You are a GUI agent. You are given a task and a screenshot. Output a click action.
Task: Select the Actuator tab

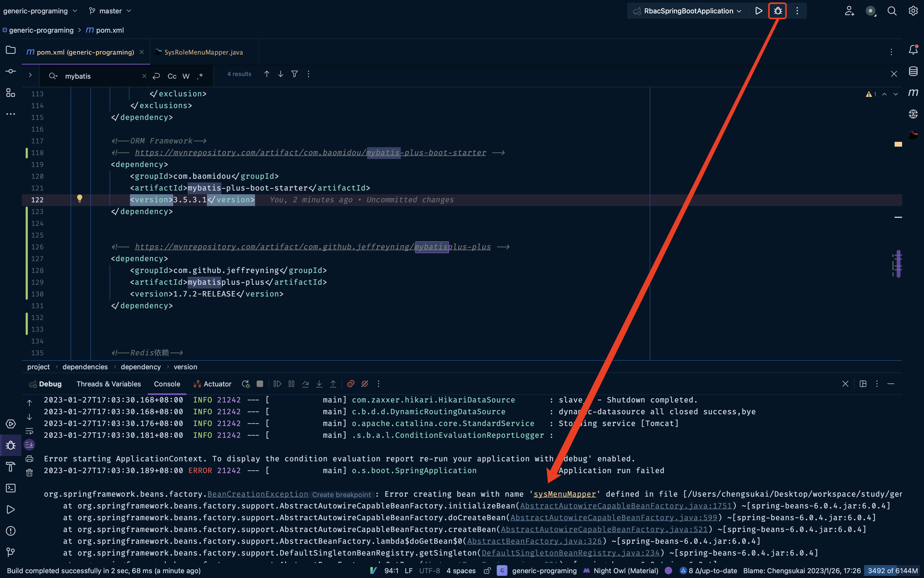213,384
